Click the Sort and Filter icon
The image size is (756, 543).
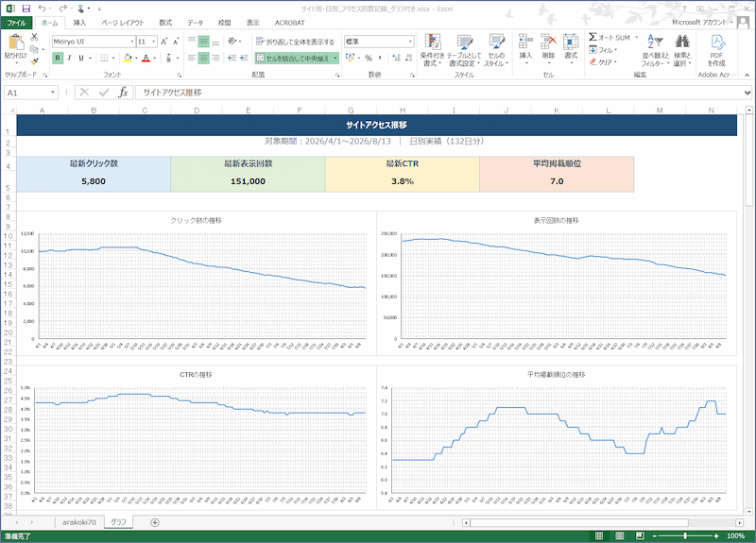(x=655, y=42)
